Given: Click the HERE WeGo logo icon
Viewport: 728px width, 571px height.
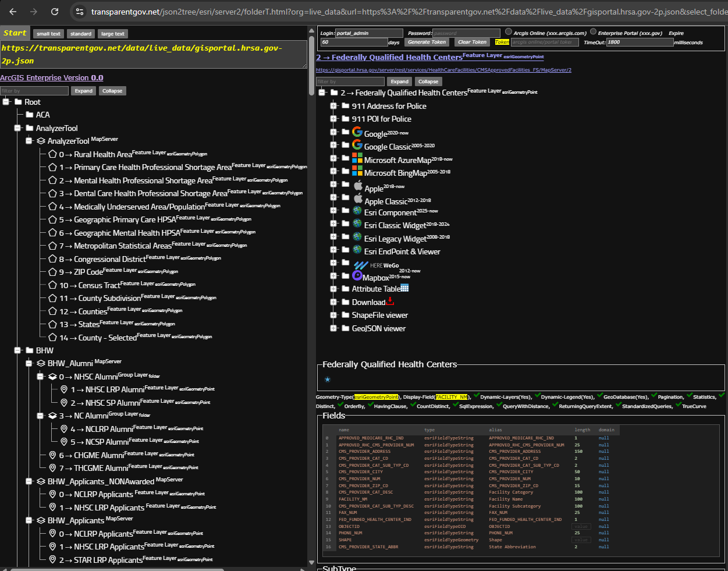Looking at the screenshot, I should click(361, 265).
